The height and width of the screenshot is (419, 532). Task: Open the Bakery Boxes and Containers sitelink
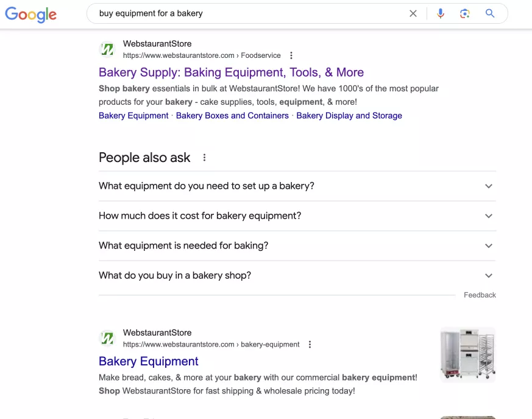coord(232,116)
